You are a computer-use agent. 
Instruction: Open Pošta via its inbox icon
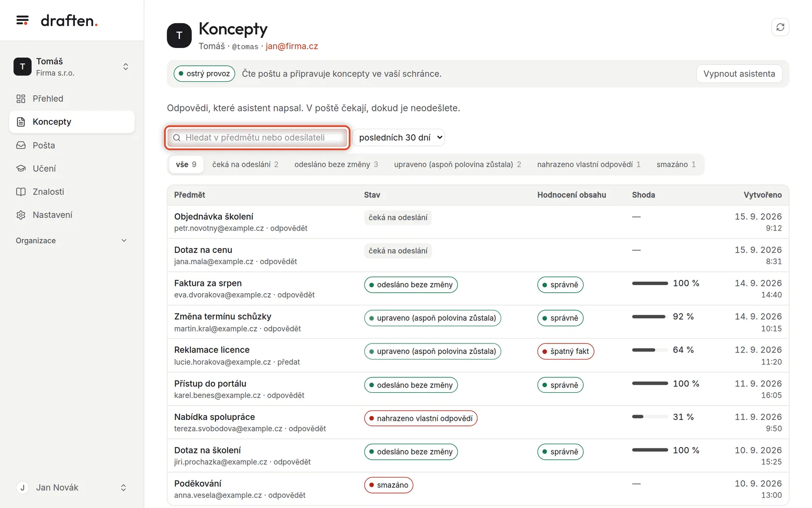point(21,145)
